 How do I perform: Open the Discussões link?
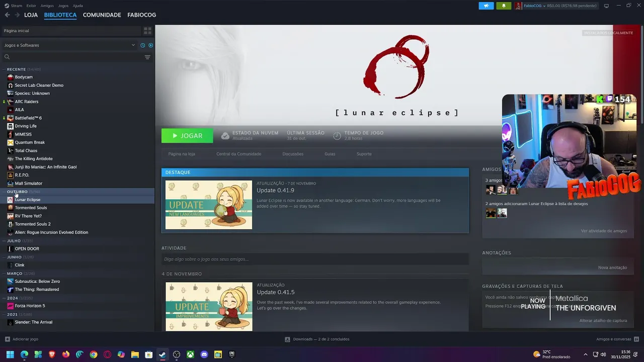click(x=293, y=154)
